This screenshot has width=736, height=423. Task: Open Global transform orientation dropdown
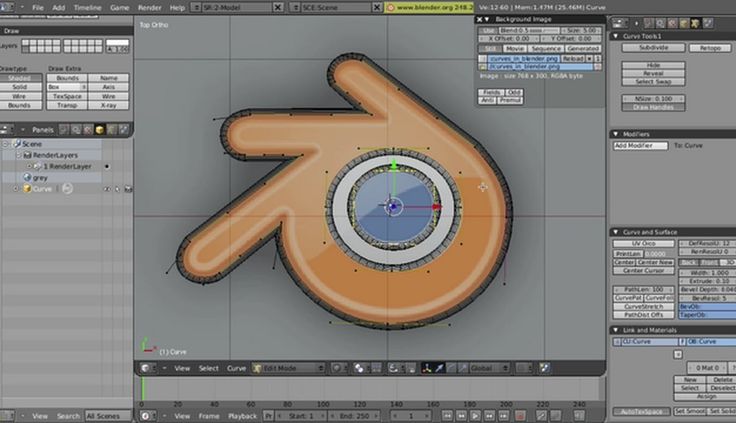click(489, 368)
